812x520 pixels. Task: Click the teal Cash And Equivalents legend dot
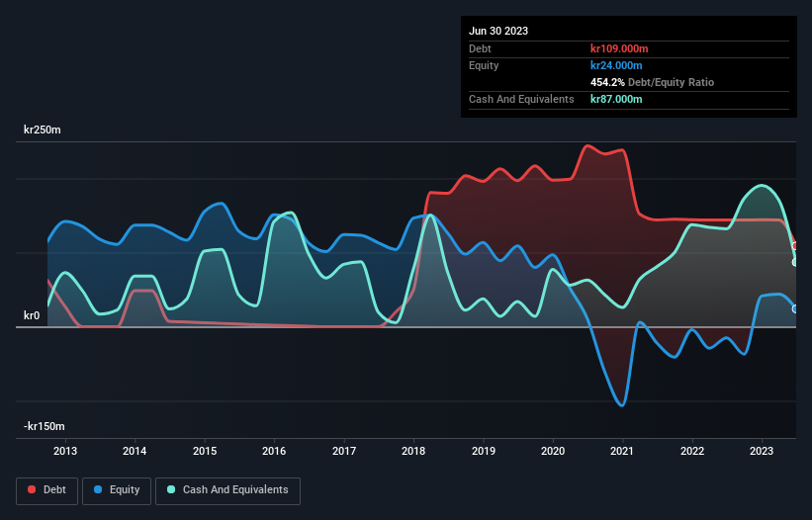tap(171, 489)
